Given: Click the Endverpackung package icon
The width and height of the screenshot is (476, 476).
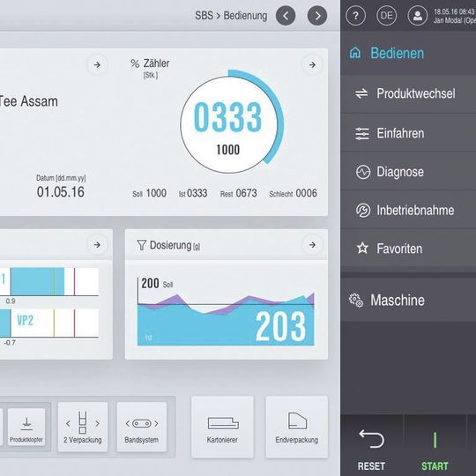Looking at the screenshot, I should coord(297,420).
